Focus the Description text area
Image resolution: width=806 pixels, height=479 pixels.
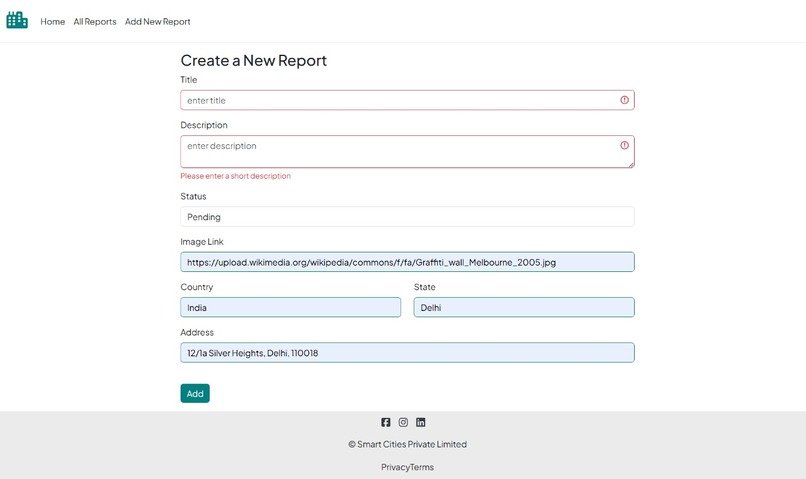tap(407, 152)
